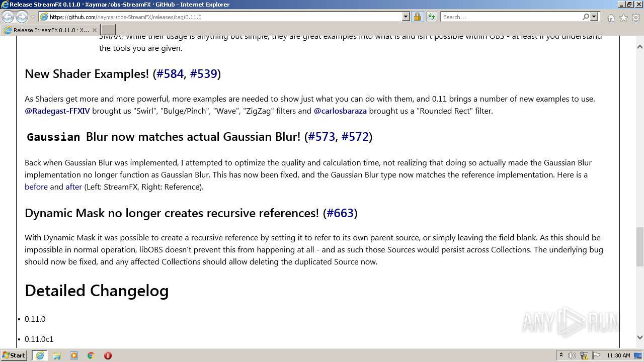Open the recent pages dropdown arrow
644x362 pixels.
click(33, 17)
